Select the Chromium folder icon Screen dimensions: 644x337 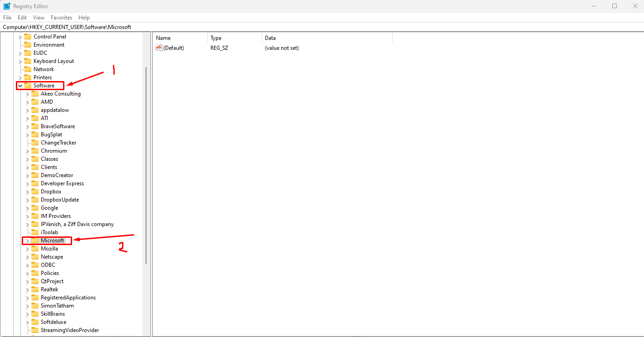35,151
